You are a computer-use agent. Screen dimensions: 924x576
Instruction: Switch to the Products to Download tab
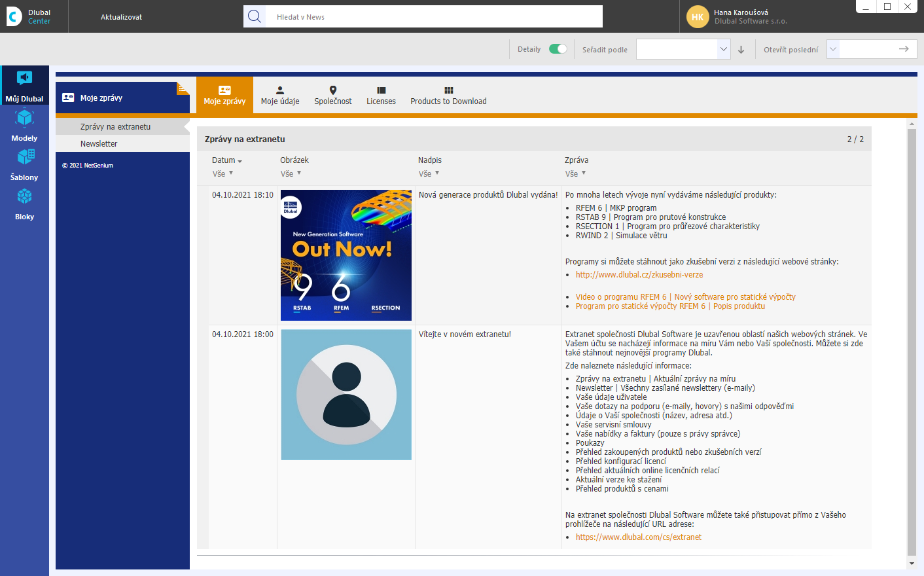point(448,96)
